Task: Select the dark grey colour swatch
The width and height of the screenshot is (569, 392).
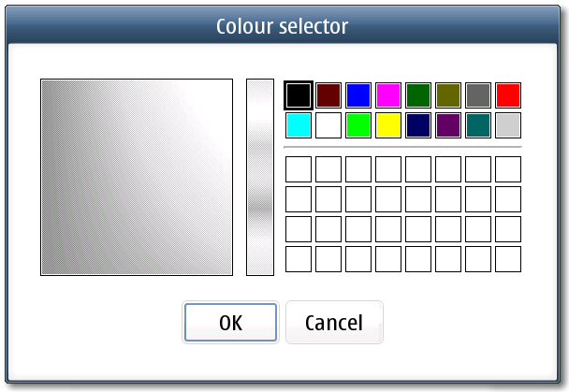Action: click(x=477, y=95)
